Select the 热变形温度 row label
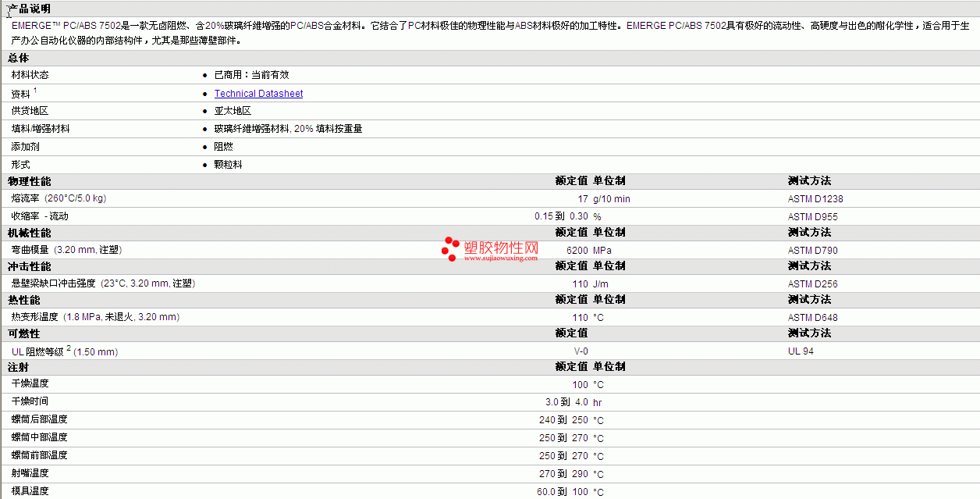980x499 pixels. pyautogui.click(x=95, y=317)
